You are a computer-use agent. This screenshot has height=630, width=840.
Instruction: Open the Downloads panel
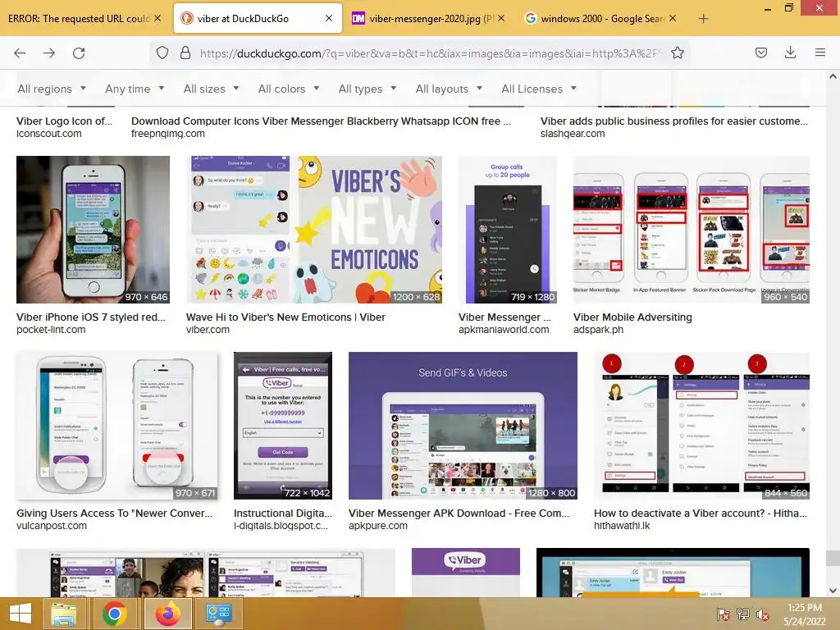click(x=790, y=52)
